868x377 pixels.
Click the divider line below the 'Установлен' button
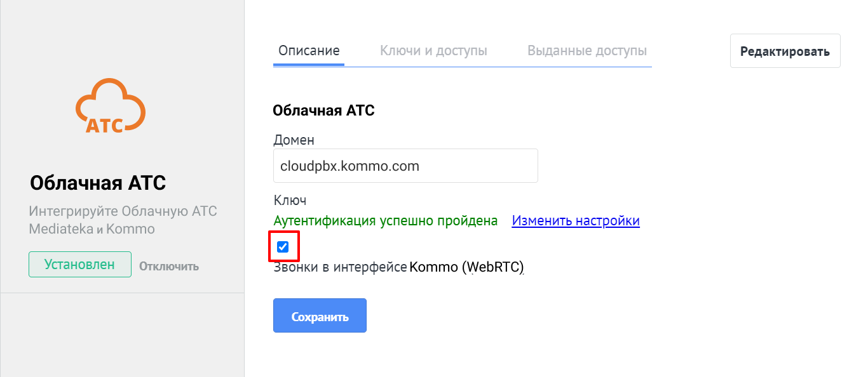coord(122,293)
